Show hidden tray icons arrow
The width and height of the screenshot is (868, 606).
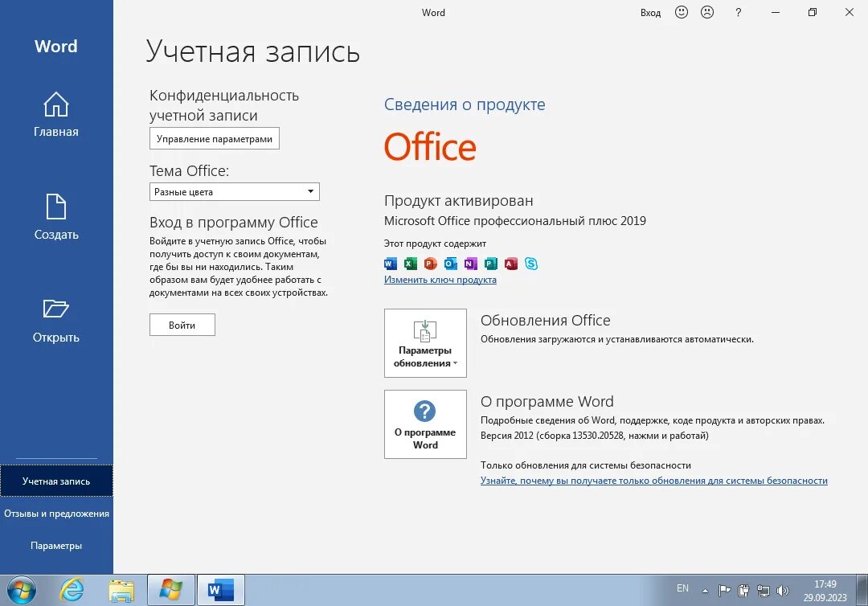click(x=705, y=591)
